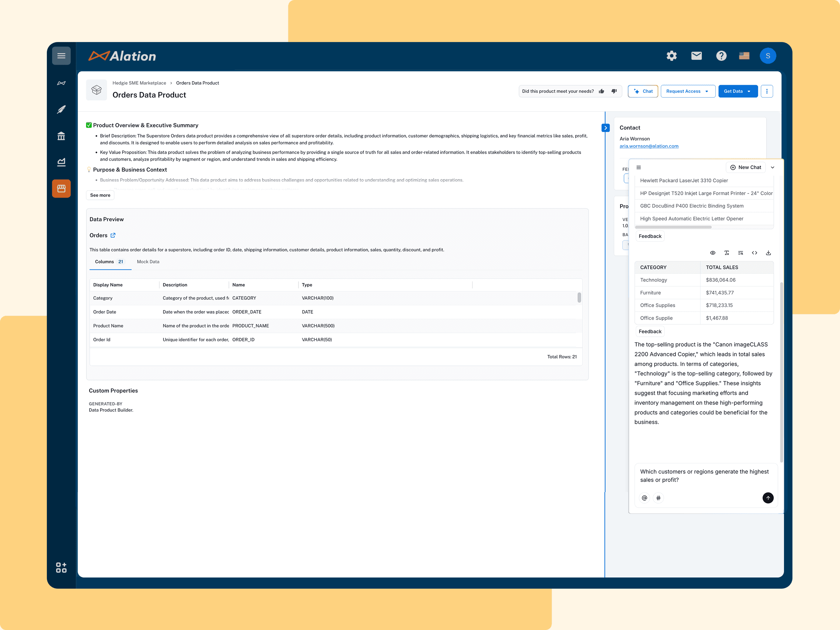
Task: Click the download icon above results table
Action: click(768, 253)
